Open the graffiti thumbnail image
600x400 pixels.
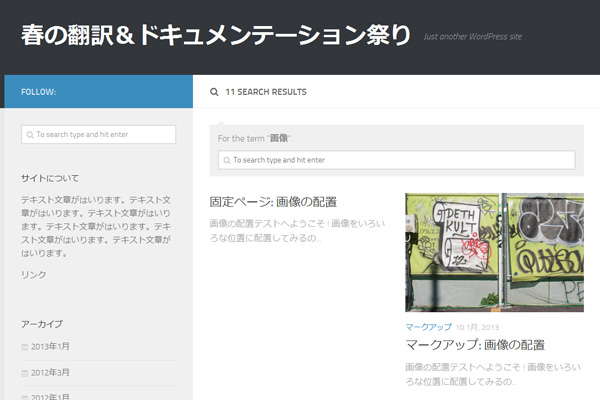(494, 252)
